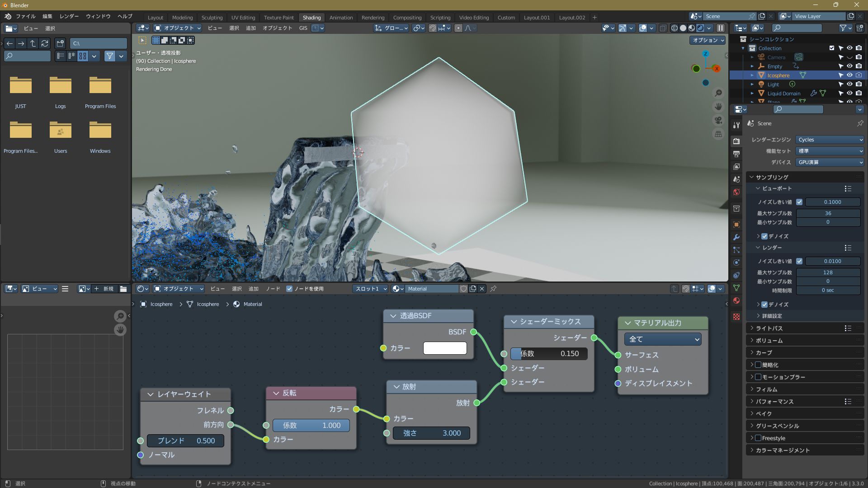This screenshot has height=488, width=868.
Task: Click the create new folder icon
Action: click(x=60, y=43)
